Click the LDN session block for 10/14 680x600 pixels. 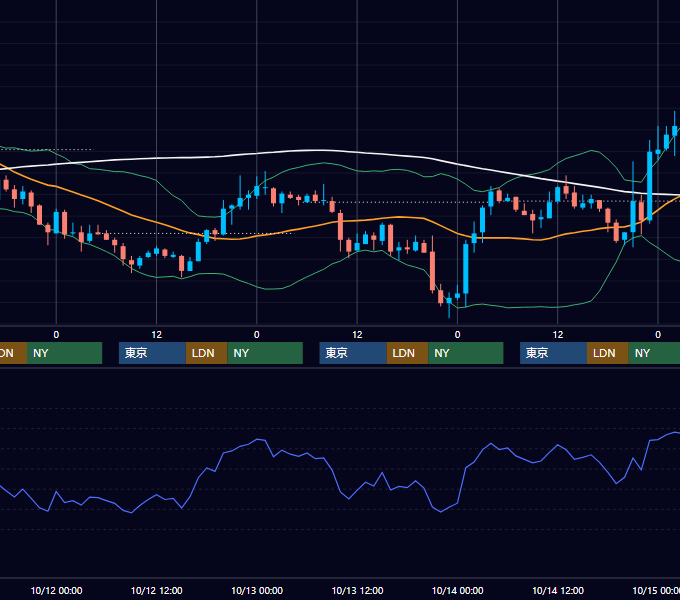pos(608,353)
